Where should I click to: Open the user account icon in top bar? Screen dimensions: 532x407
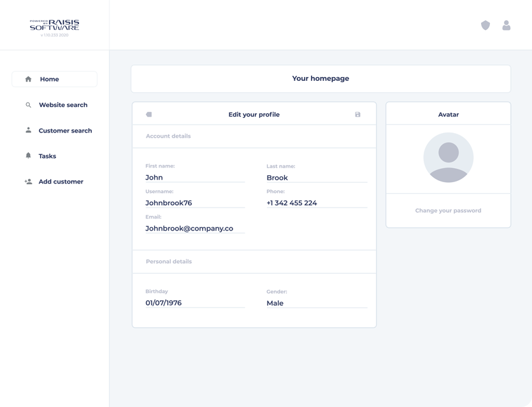coord(506,25)
